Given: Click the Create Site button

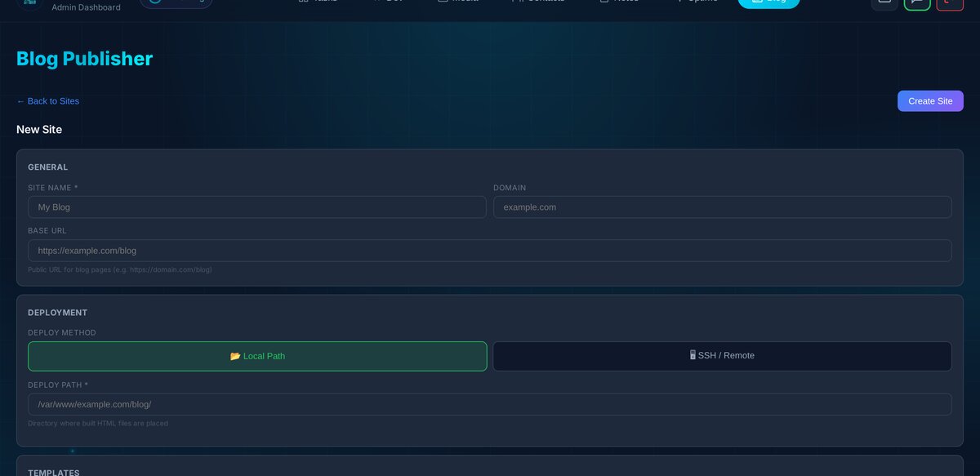Looking at the screenshot, I should (x=930, y=100).
